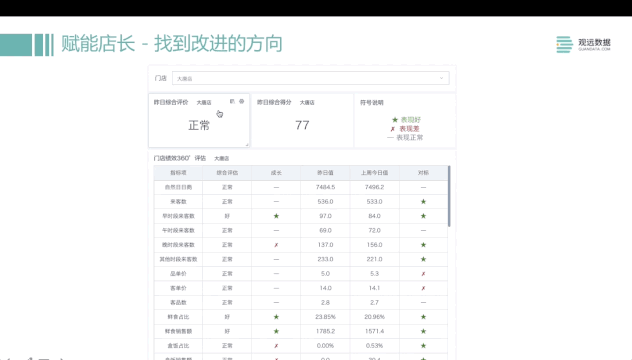632x360 pixels.
Task: Click the red 对标 cross in 品单价 row
Action: [423, 274]
